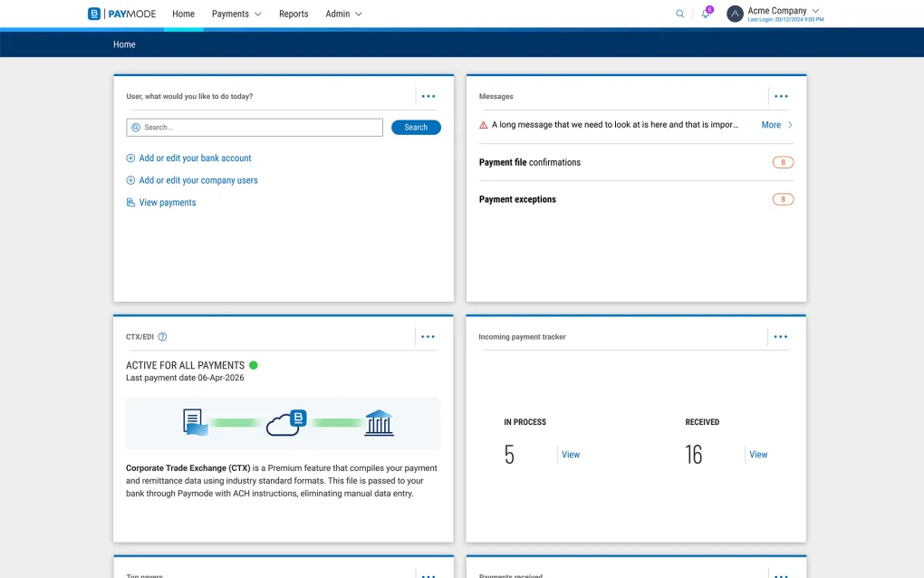Click View link for In Process payments
This screenshot has width=924, height=578.
[x=571, y=455]
